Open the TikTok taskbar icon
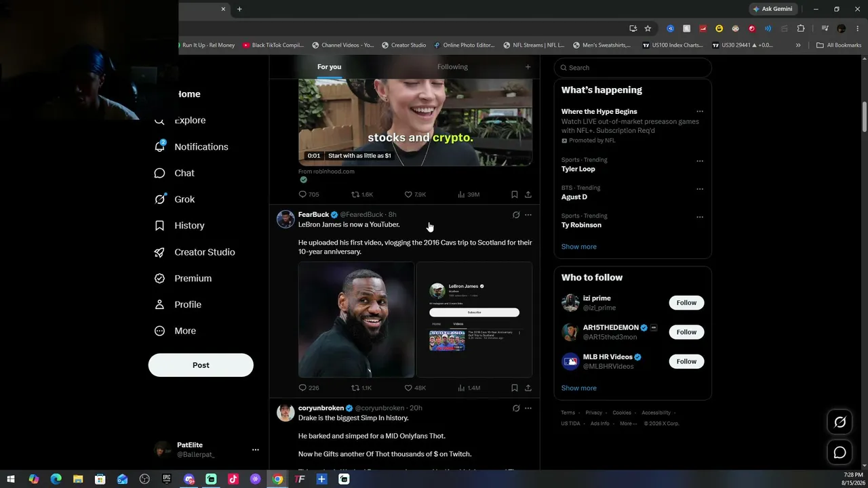This screenshot has height=488, width=868. tap(233, 479)
